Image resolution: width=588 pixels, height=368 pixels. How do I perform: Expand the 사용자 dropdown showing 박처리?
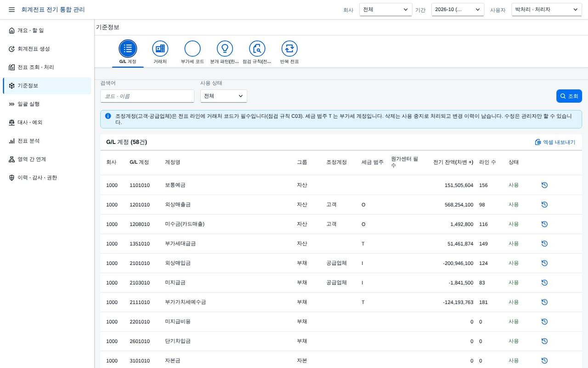point(547,10)
